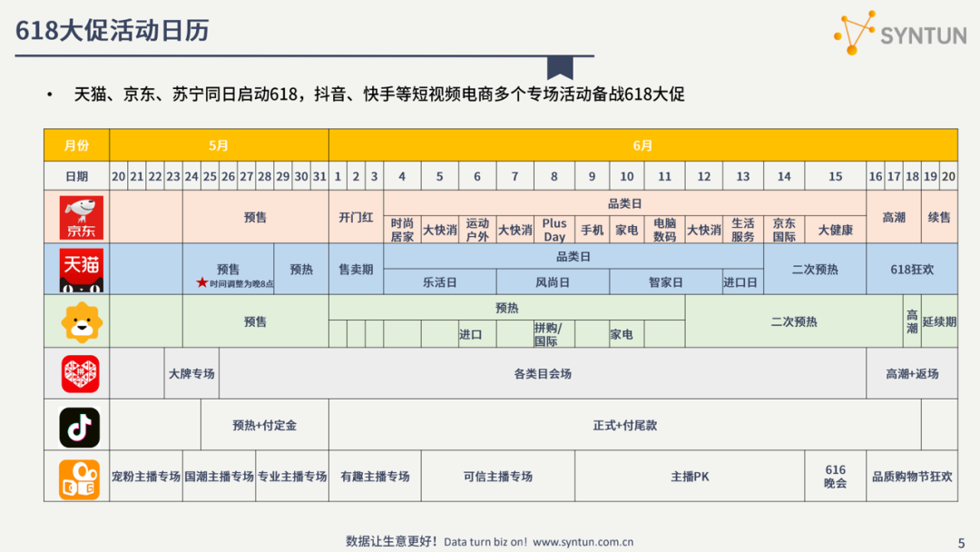The height and width of the screenshot is (552, 980).
Task: Click the 手机 cell in JD row
Action: [x=592, y=230]
